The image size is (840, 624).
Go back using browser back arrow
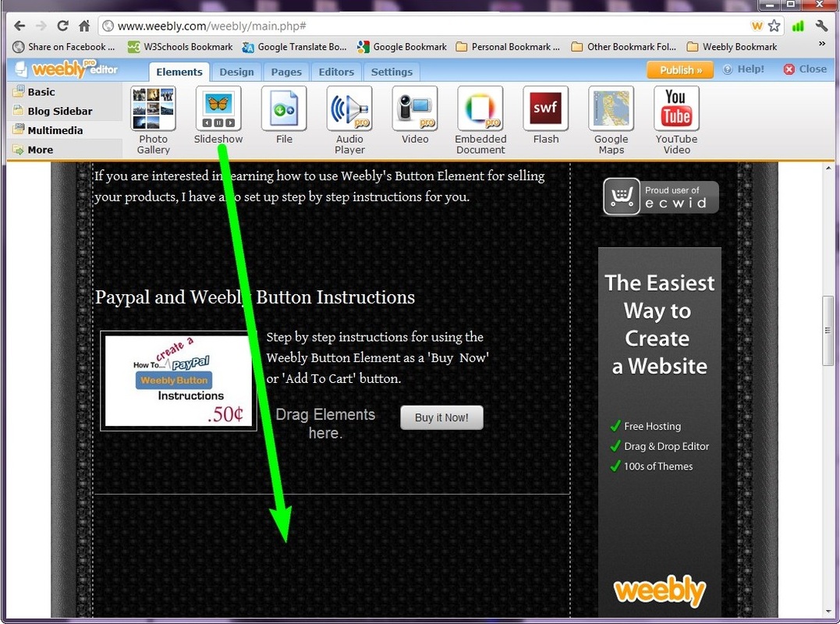click(x=19, y=26)
